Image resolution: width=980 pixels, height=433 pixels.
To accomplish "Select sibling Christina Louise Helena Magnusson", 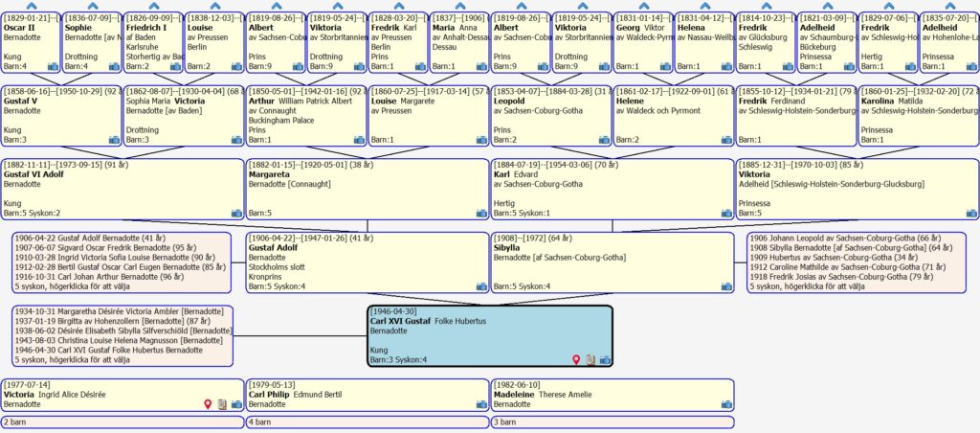I will [118, 340].
